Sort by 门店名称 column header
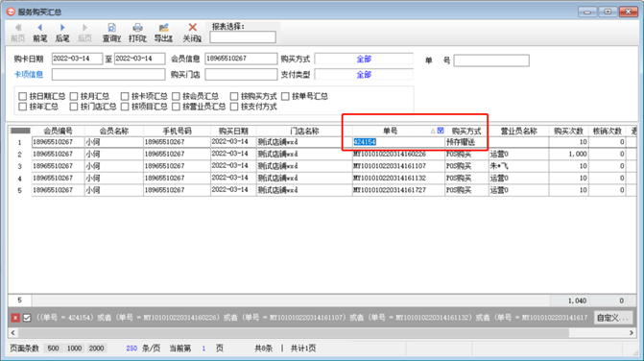Viewport: 644px width, 361px height. pos(304,131)
